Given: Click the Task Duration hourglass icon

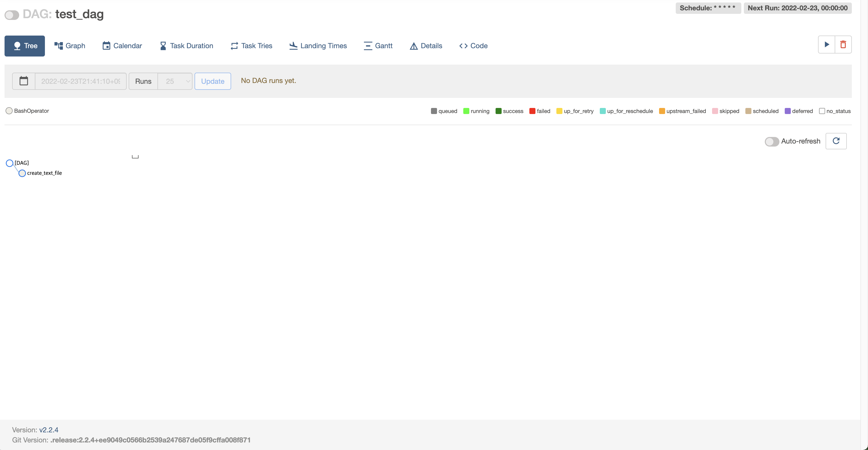Looking at the screenshot, I should click(x=163, y=46).
